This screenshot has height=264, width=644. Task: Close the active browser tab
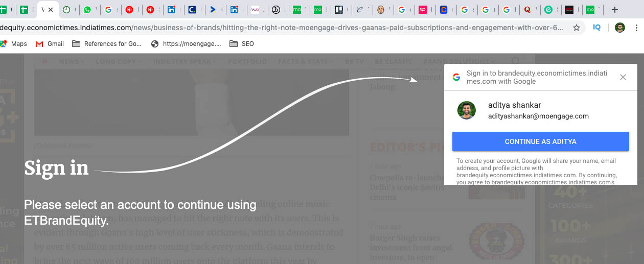[51, 10]
